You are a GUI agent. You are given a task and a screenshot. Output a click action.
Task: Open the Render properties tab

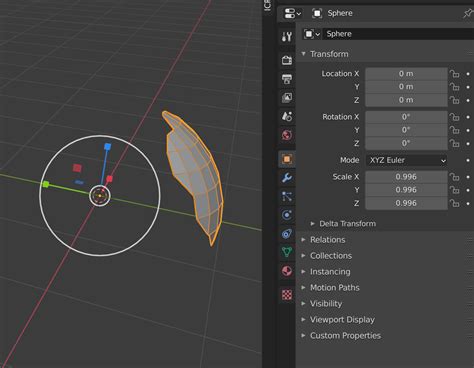pos(287,60)
